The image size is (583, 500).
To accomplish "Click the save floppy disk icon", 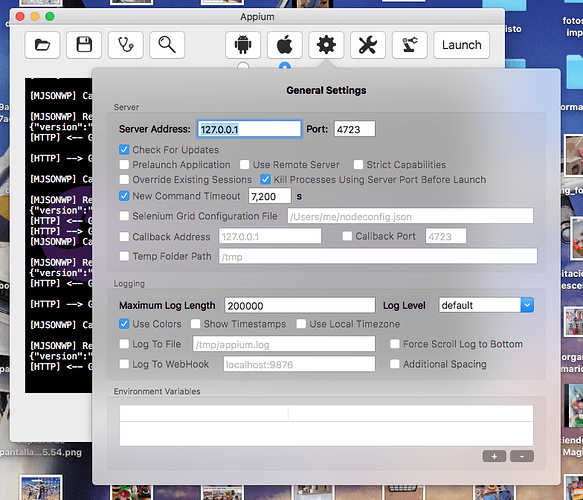I will (x=84, y=45).
